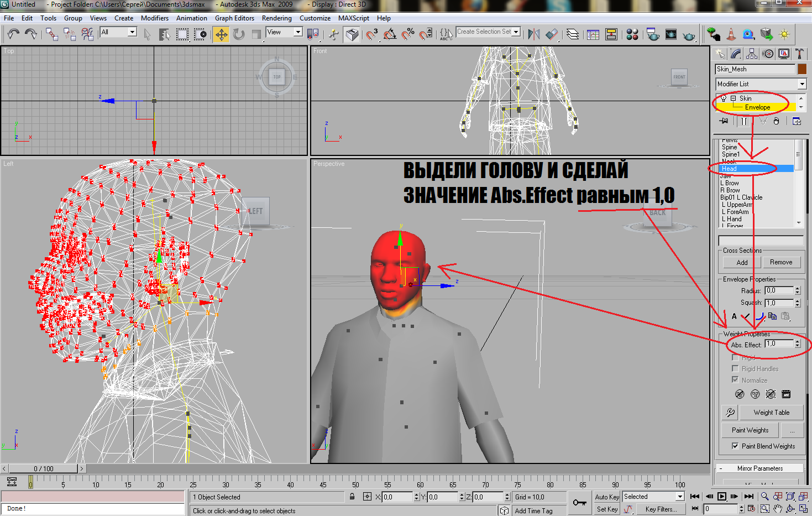The width and height of the screenshot is (812, 516).
Task: Activate the Select and Scale tool
Action: (256, 34)
